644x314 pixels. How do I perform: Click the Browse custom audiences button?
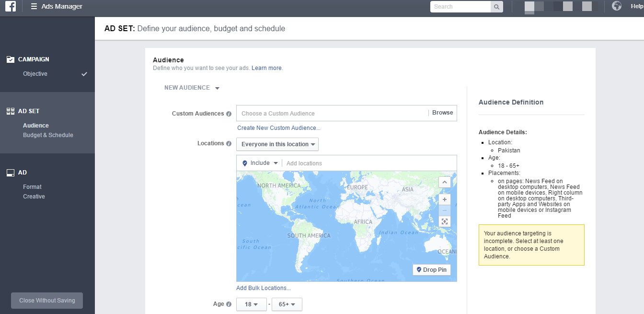pos(442,113)
